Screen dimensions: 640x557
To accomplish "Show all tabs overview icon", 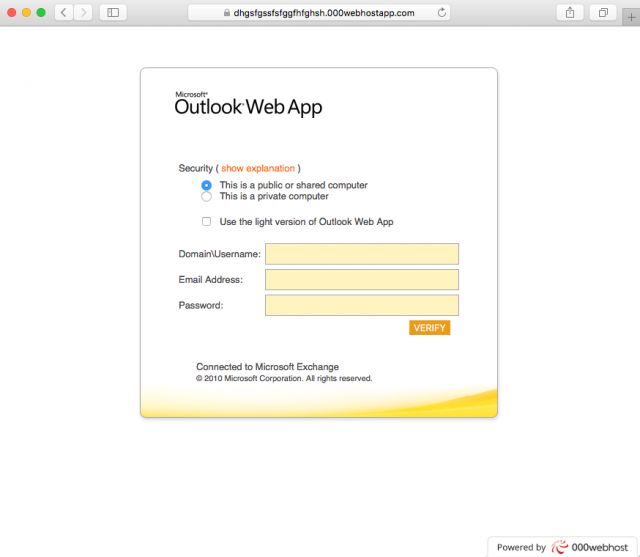I will coord(603,13).
